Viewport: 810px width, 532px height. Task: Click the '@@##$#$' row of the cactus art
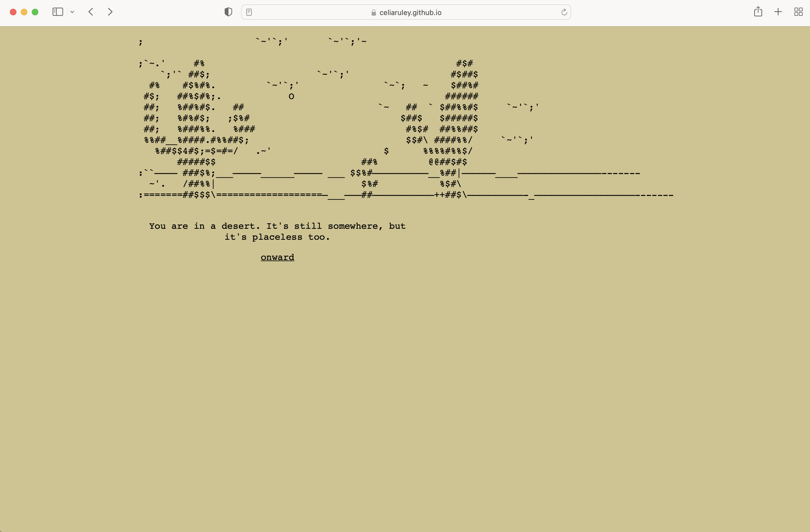point(448,162)
